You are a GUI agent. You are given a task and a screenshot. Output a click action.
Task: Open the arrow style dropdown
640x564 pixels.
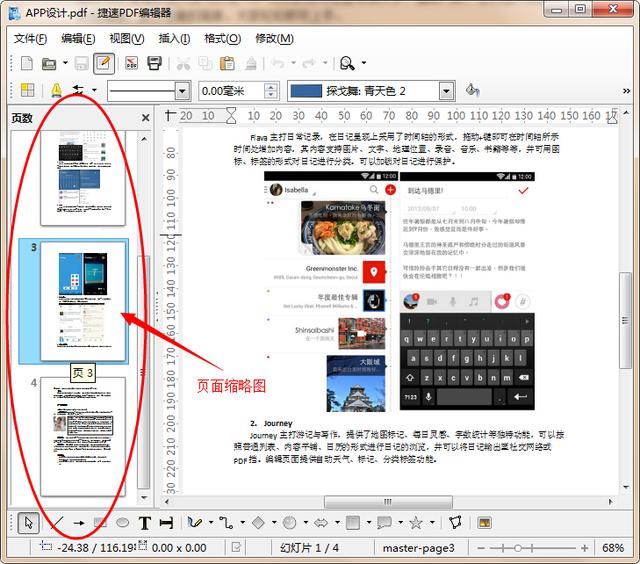[x=94, y=90]
